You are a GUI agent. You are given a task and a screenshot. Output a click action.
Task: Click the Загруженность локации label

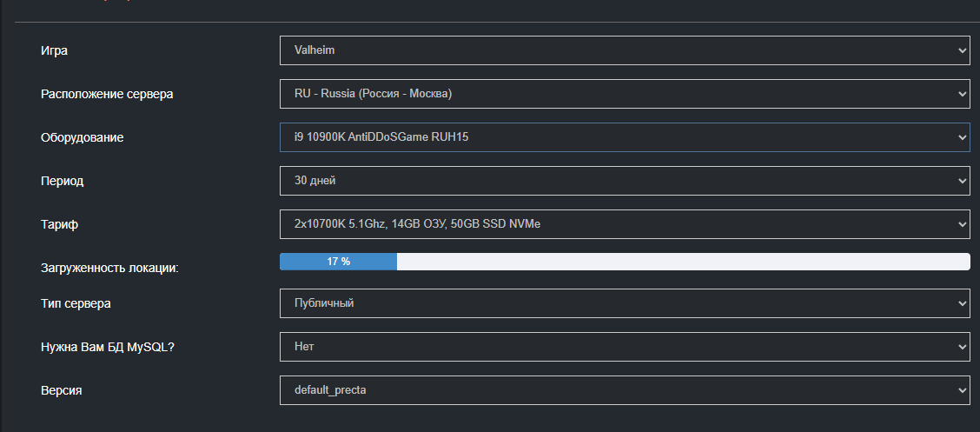pos(109,268)
